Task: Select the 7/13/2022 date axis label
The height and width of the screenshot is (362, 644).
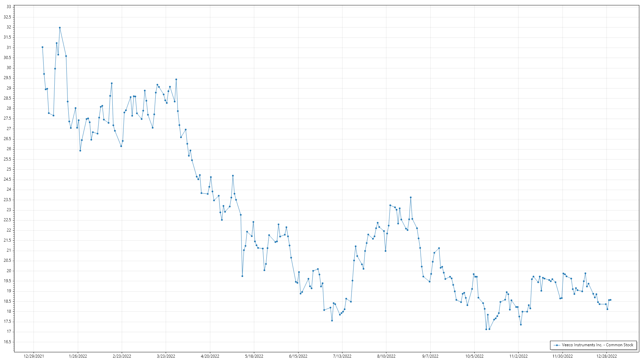Action: (x=342, y=356)
